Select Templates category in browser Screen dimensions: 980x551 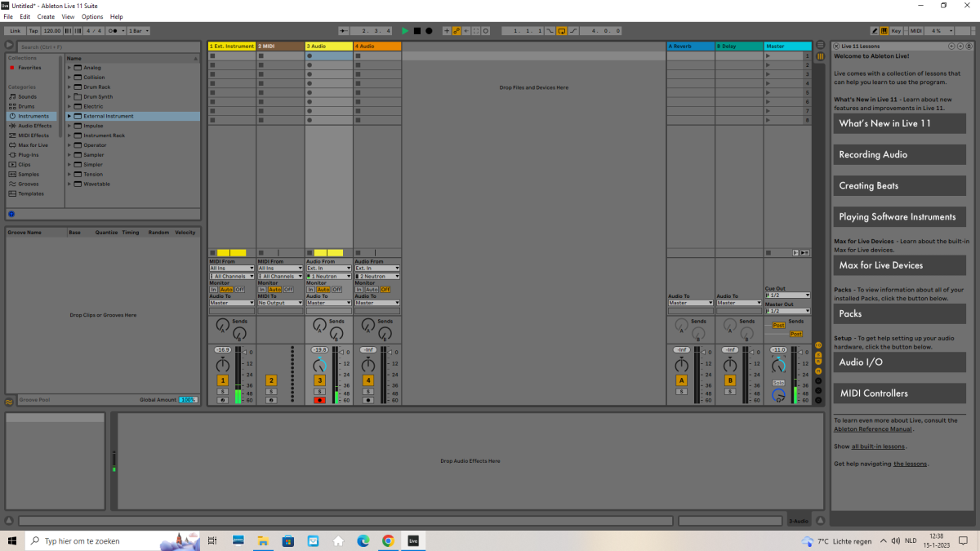31,193
